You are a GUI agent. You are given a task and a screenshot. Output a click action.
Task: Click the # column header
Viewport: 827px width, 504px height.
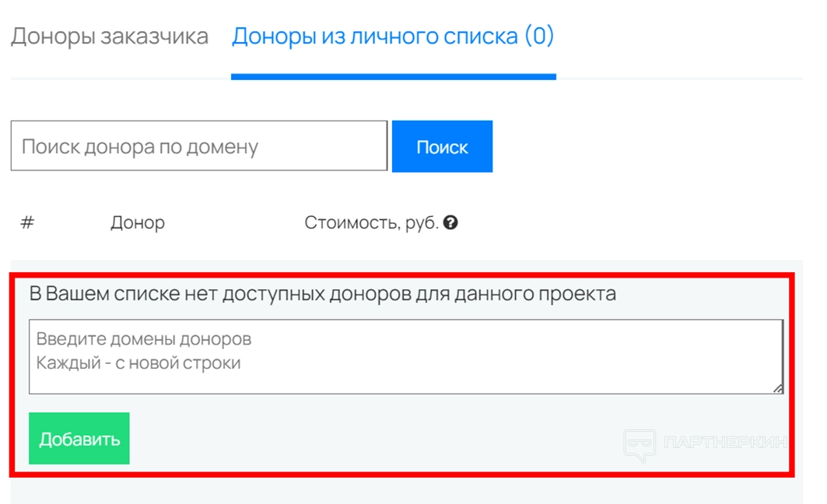click(27, 223)
